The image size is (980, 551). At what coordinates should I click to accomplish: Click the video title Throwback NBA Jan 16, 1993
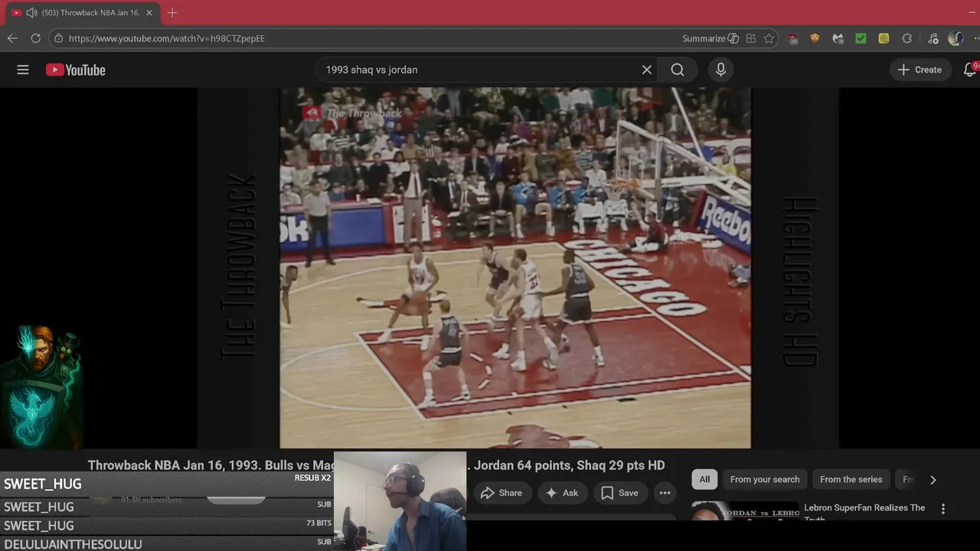point(376,465)
